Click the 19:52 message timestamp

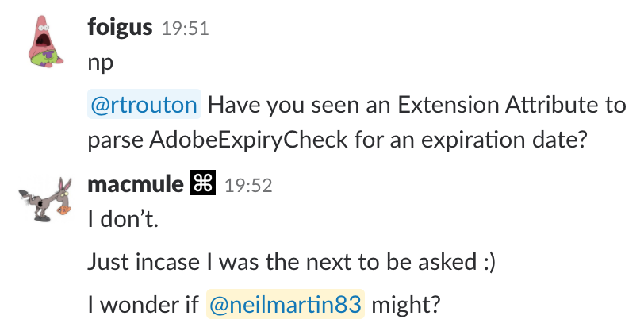pyautogui.click(x=249, y=186)
